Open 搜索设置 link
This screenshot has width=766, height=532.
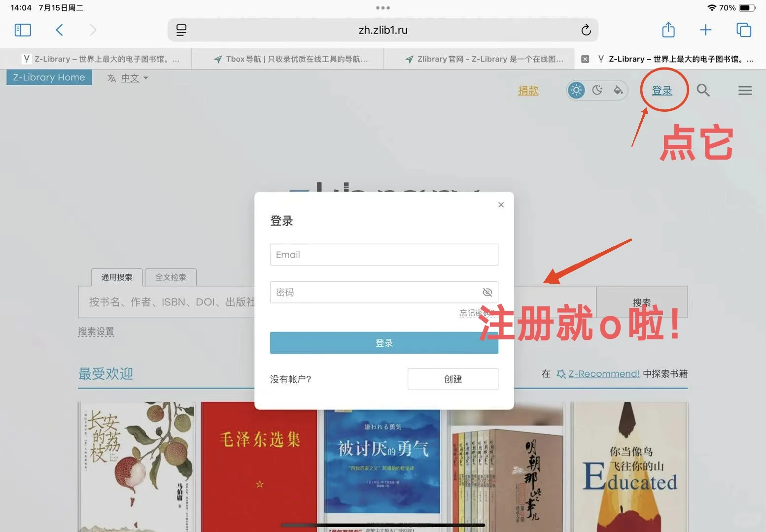[x=96, y=332]
